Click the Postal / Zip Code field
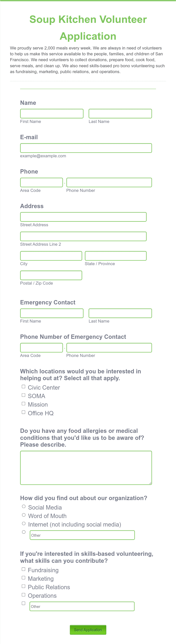The width and height of the screenshot is (176, 644). (51, 275)
